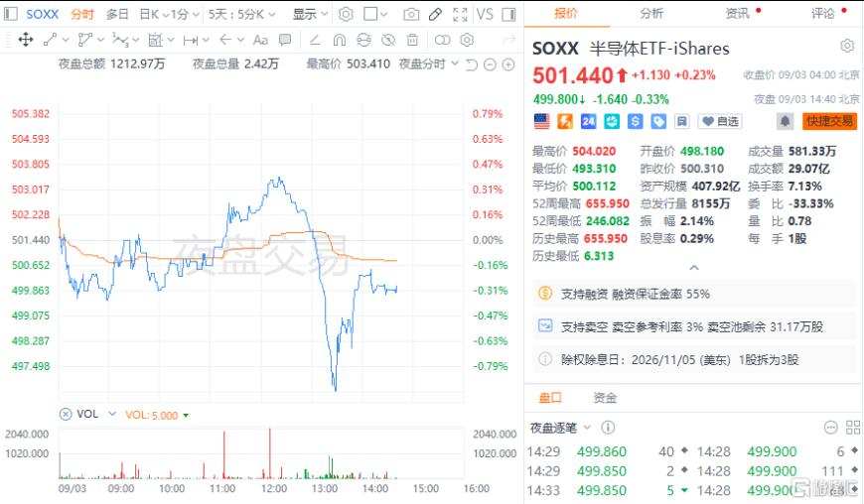
Task: Toggle the price alert bell
Action: point(786,121)
